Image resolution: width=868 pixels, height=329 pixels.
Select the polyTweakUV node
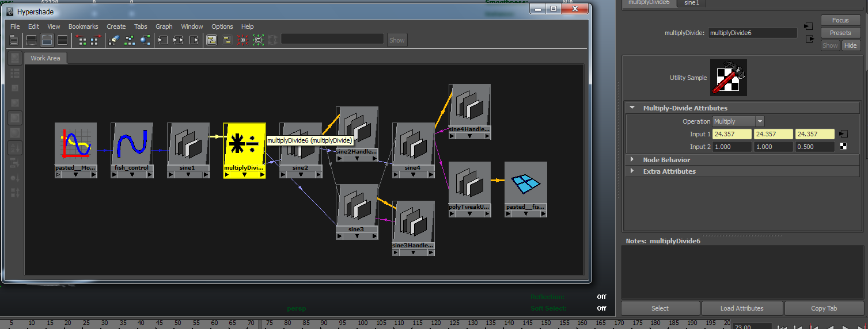469,189
